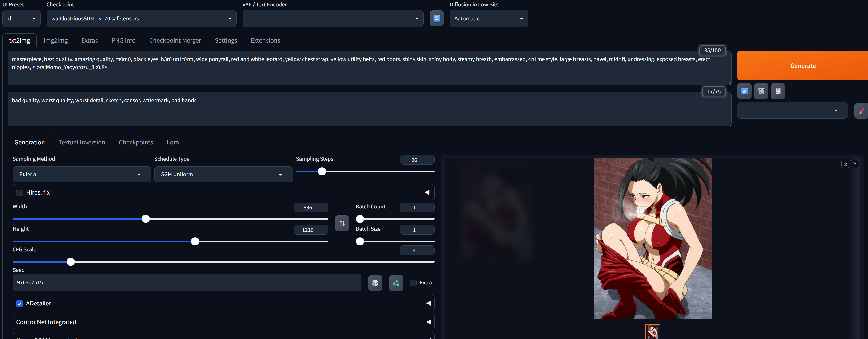Click the trash icon to clear prompt
The image size is (868, 339).
coord(761,91)
